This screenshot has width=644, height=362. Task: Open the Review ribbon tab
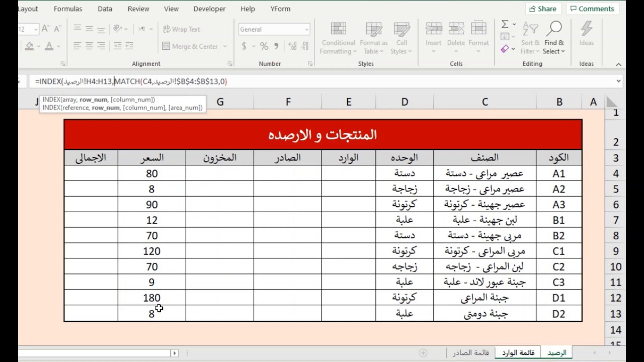[138, 9]
